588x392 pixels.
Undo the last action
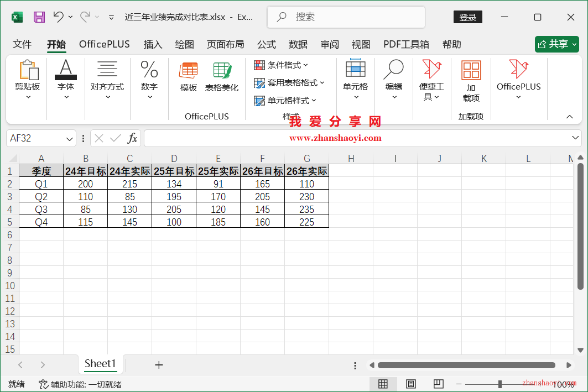click(x=58, y=17)
